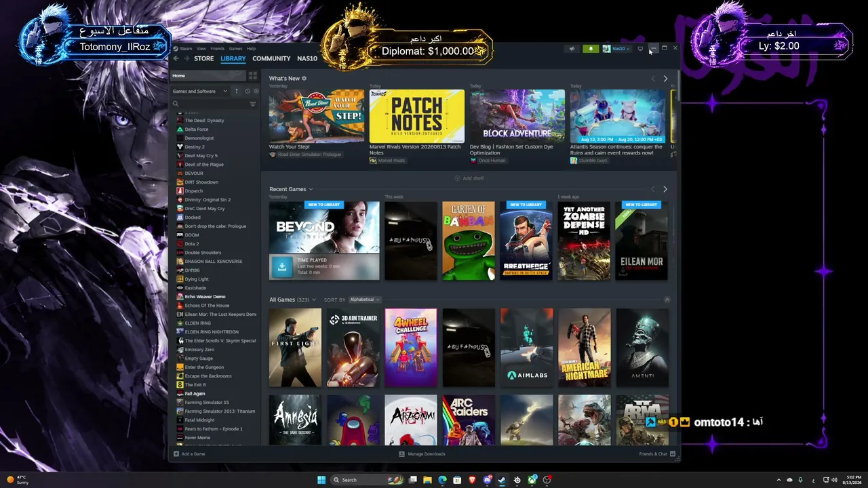Sort library list with up arrow icon
Image resolution: width=868 pixels, height=488 pixels.
coord(237,91)
